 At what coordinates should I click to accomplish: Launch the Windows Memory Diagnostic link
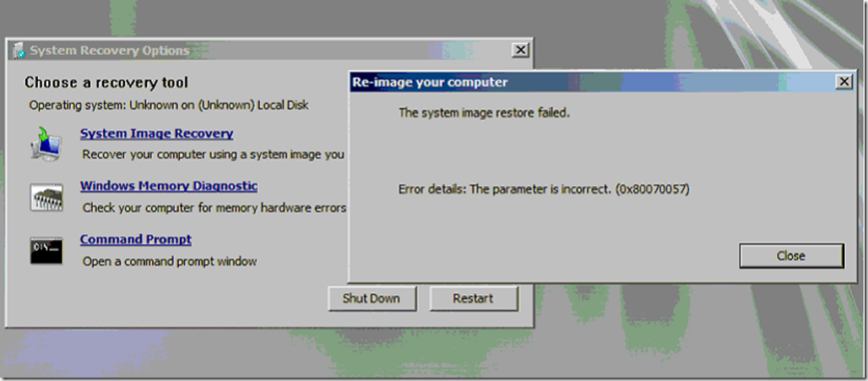click(x=169, y=186)
